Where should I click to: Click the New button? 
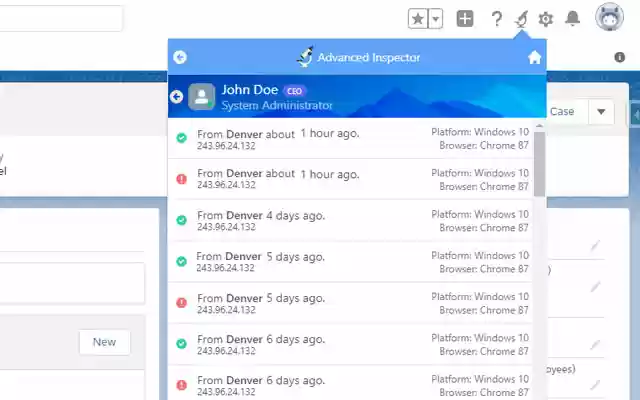pos(104,342)
